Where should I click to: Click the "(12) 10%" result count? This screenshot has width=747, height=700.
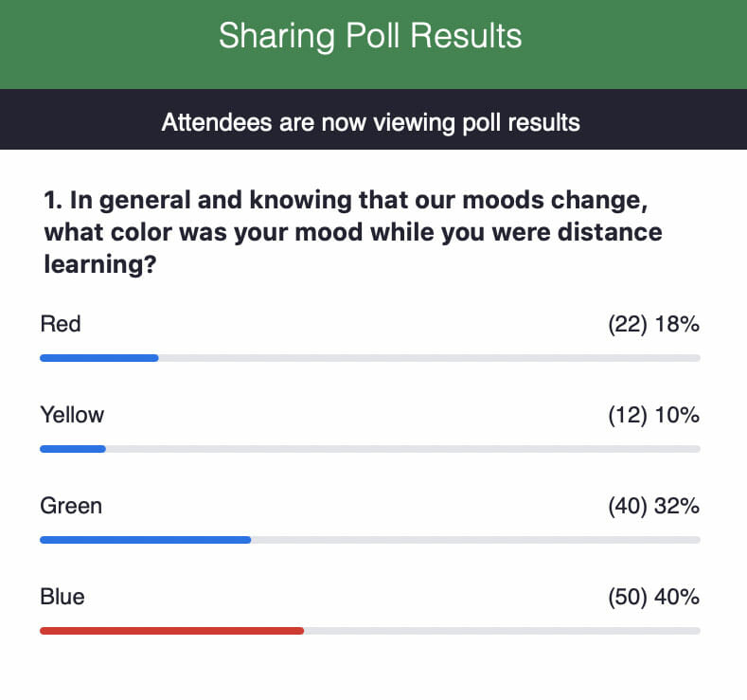click(x=653, y=415)
